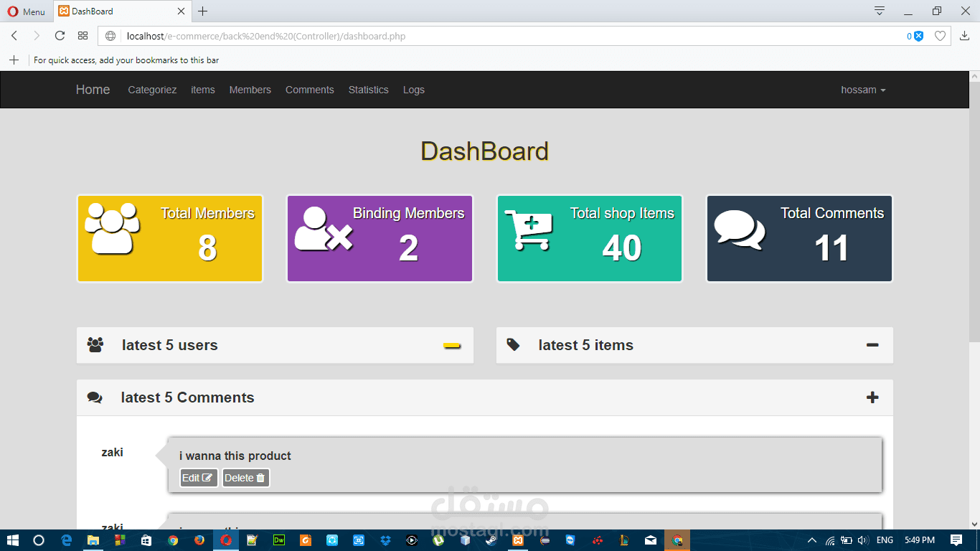The width and height of the screenshot is (980, 551).
Task: Open the Opera Menu button
Action: pos(26,11)
